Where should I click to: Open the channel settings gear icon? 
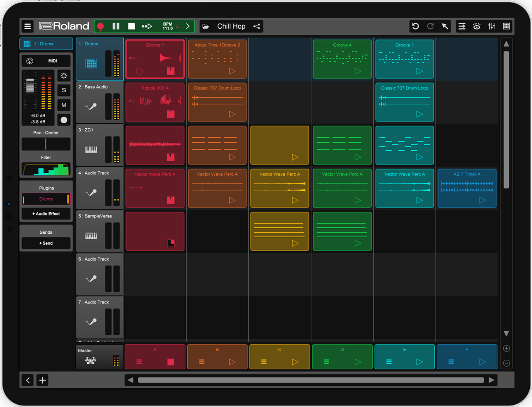(x=64, y=76)
